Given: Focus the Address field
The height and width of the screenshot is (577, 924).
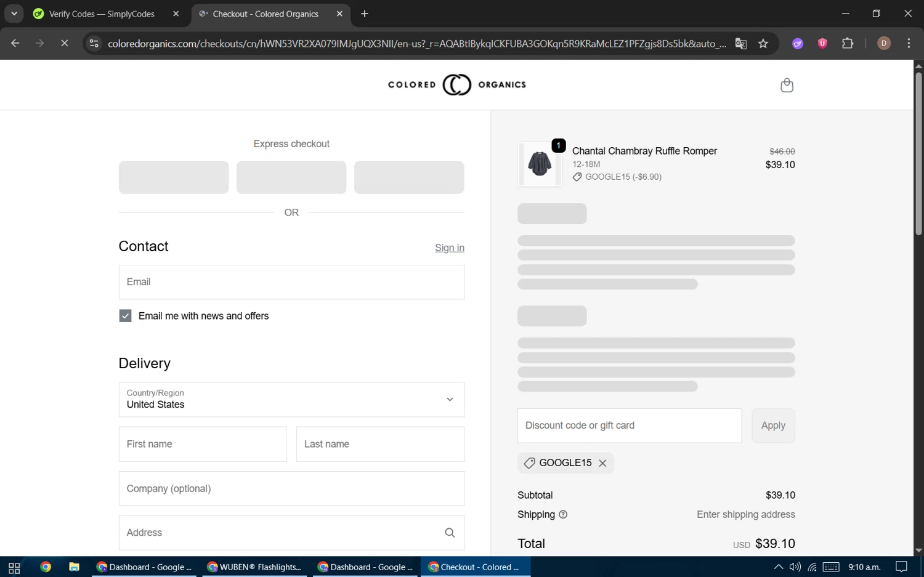Looking at the screenshot, I should tap(291, 533).
